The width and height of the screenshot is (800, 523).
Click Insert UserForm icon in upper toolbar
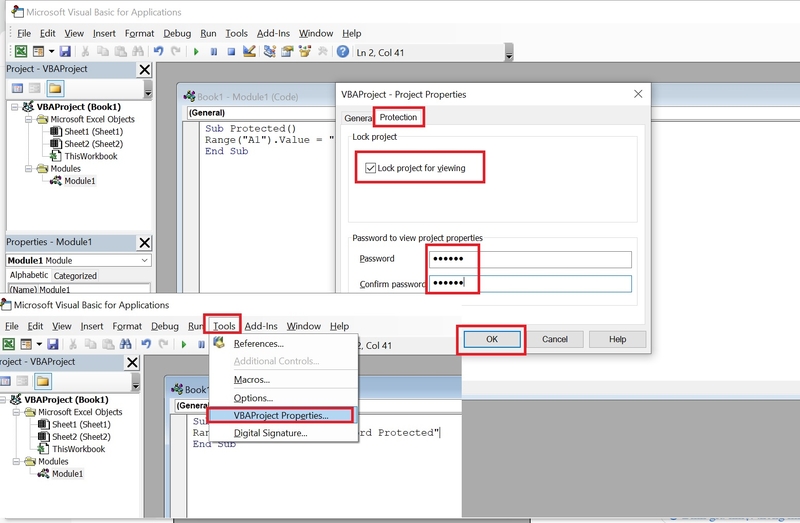tap(38, 52)
